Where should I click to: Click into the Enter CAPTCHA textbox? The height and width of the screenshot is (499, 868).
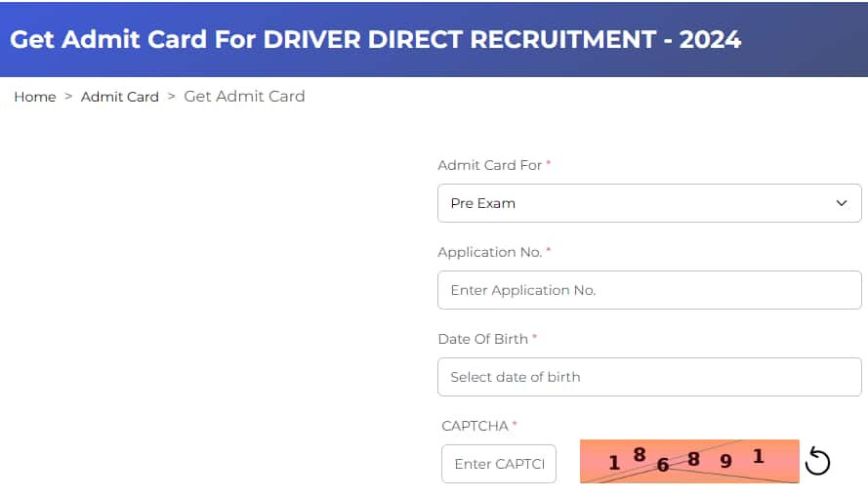498,464
